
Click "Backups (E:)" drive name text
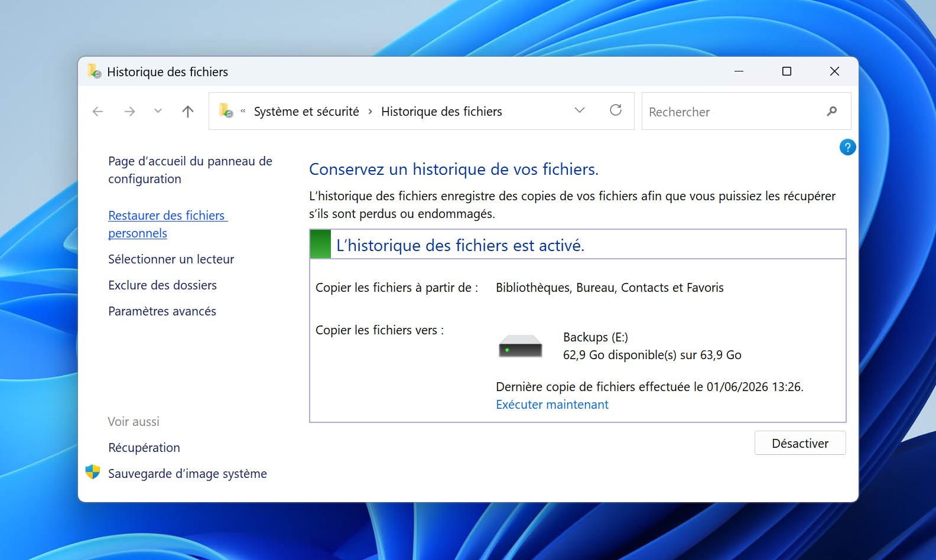[x=596, y=337]
